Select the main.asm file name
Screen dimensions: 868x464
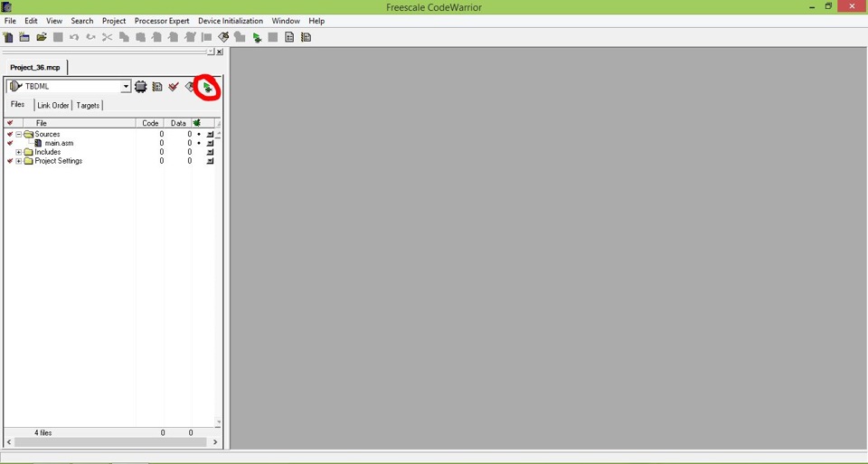[60, 143]
